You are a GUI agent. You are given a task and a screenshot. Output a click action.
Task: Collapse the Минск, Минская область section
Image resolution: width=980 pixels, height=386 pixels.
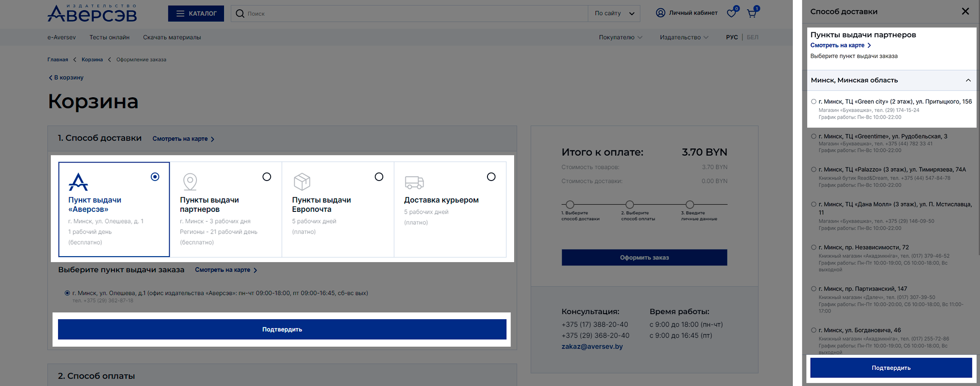click(968, 80)
